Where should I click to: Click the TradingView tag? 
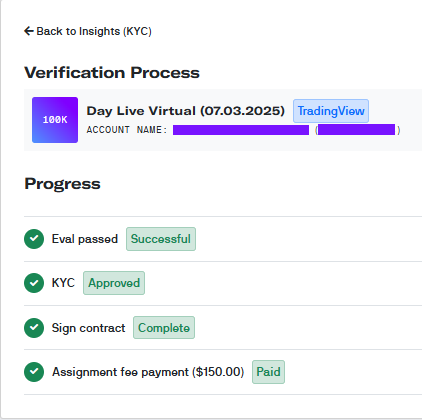(x=331, y=111)
